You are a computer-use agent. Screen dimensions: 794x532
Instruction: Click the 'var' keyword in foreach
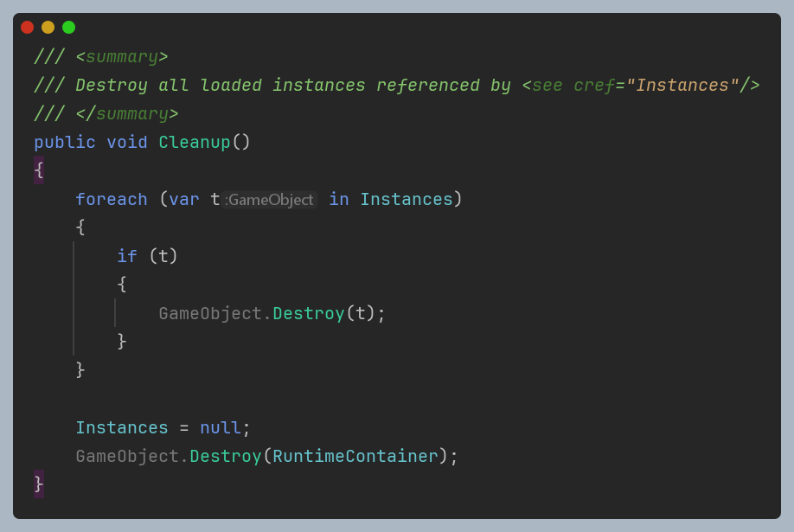(184, 199)
